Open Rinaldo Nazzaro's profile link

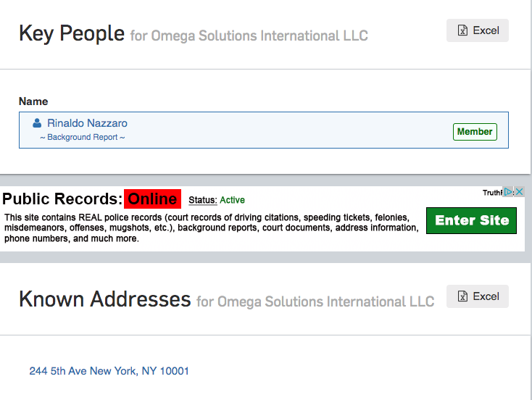tap(87, 123)
